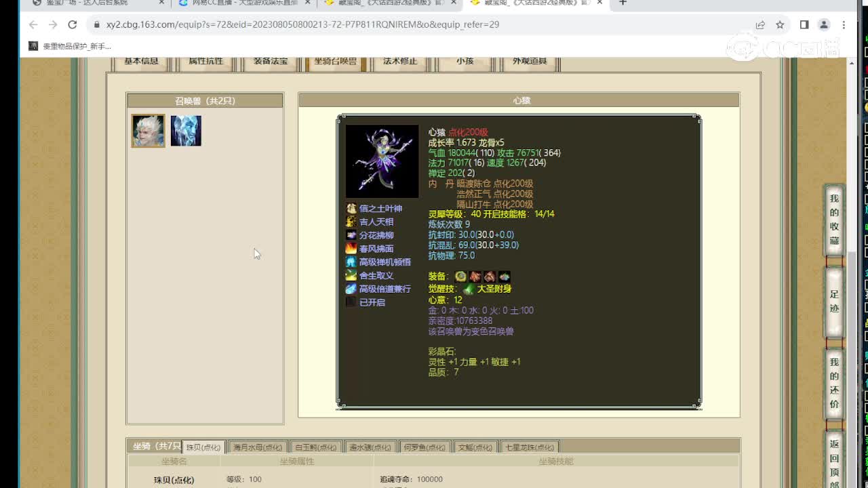
Task: Open the browser side panel icon
Action: [x=804, y=24]
